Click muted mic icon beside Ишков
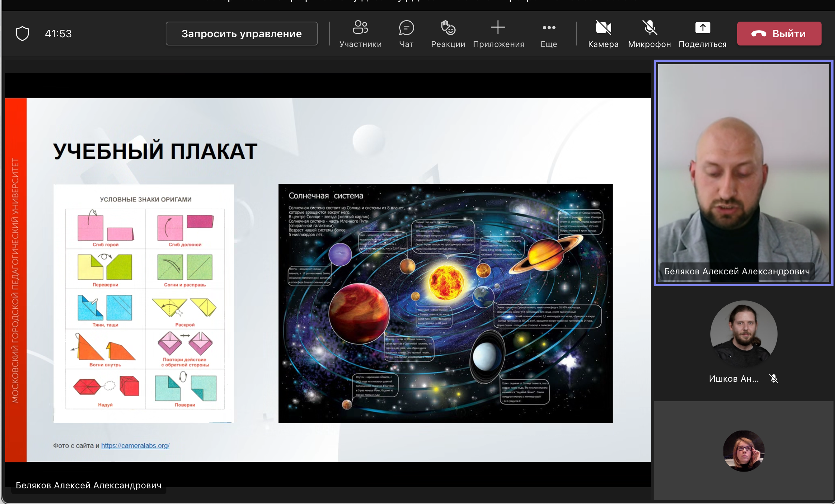Screen dimensions: 835x504 click(774, 379)
